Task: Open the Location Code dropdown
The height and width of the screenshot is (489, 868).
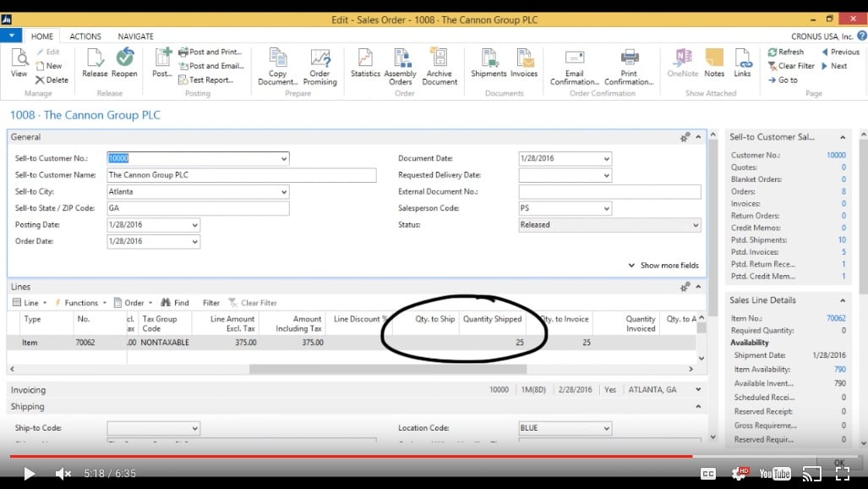Action: 606,428
